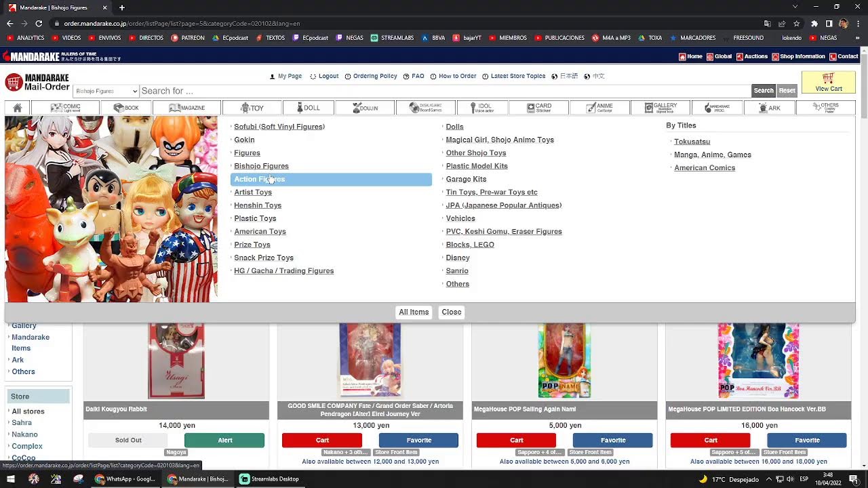Select Sofubi (Soft Vinyl Figures) in the menu
The image size is (868, 488).
(279, 127)
